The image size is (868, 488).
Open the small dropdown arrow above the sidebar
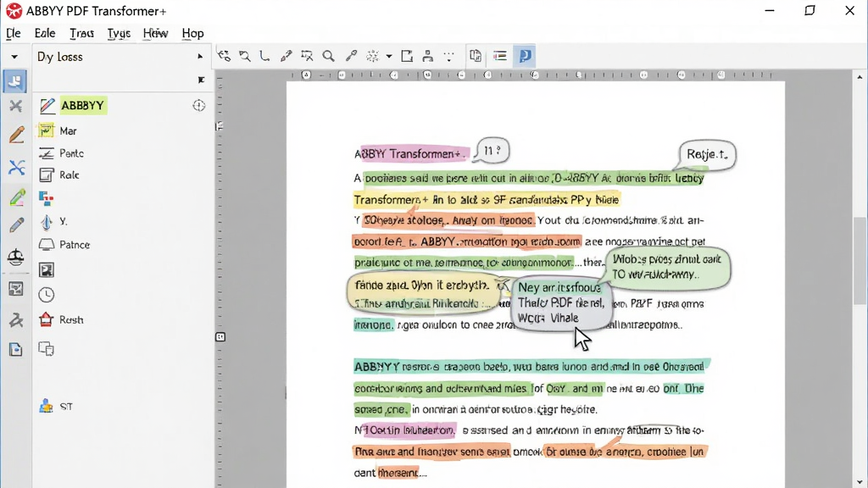click(x=14, y=57)
